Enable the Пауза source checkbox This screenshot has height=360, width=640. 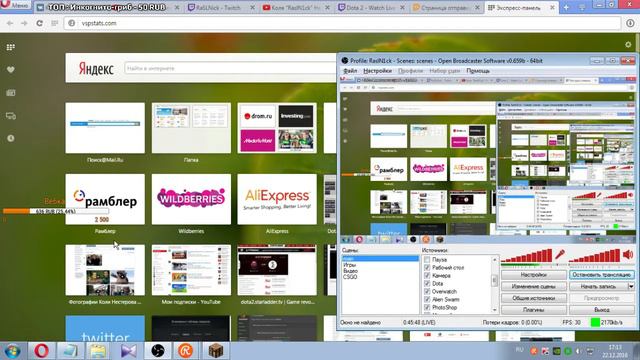[427, 260]
